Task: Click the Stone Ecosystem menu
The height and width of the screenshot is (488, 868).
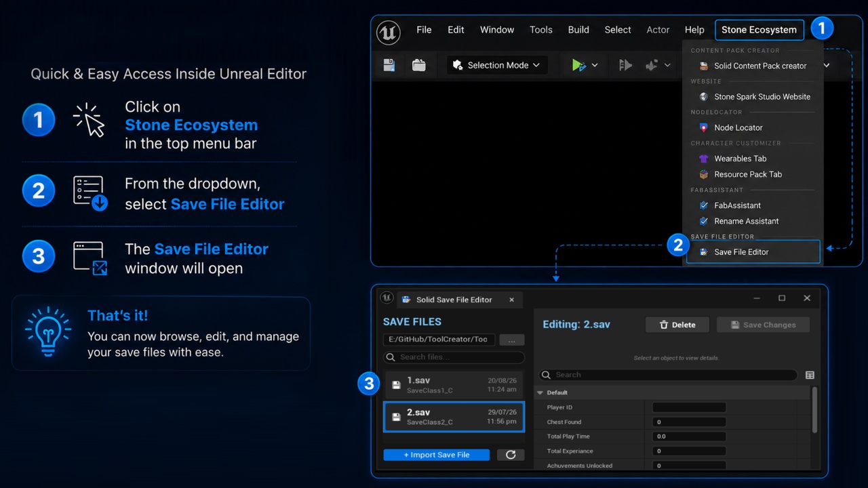Action: (759, 30)
